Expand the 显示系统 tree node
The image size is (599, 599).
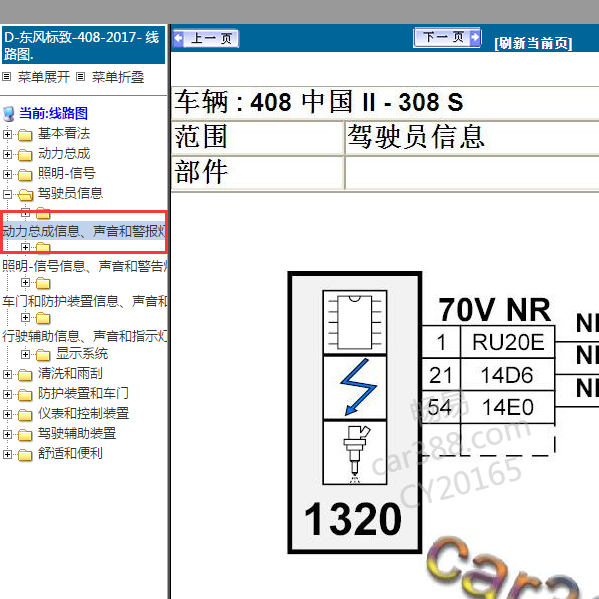click(x=25, y=354)
